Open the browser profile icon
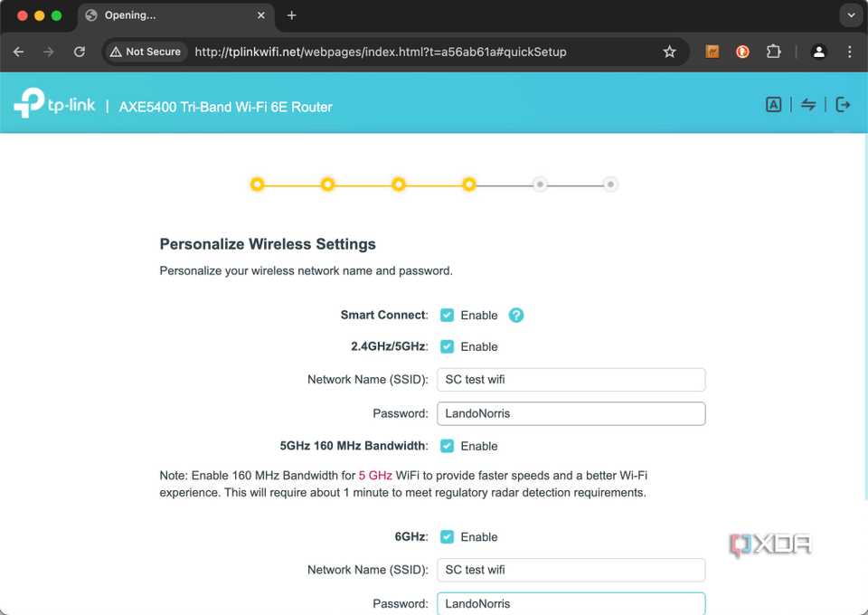This screenshot has height=615, width=868. pyautogui.click(x=818, y=52)
